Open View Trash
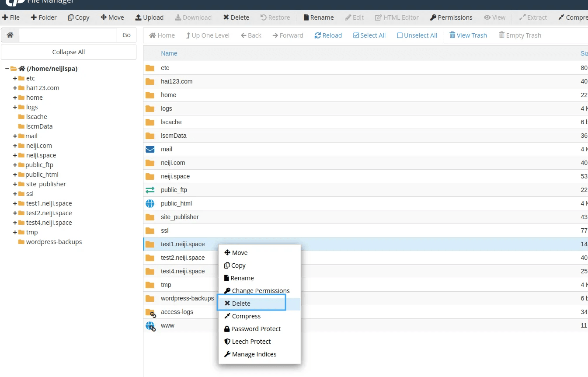 click(x=468, y=35)
